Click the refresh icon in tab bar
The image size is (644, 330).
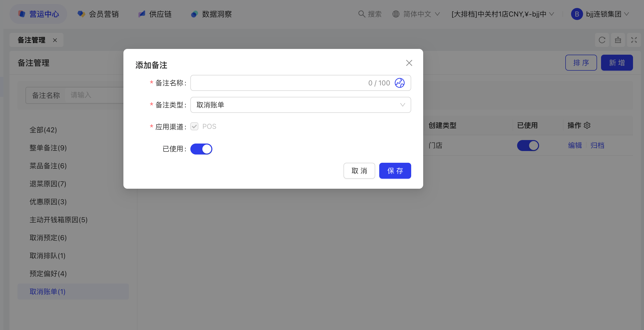coord(602,40)
